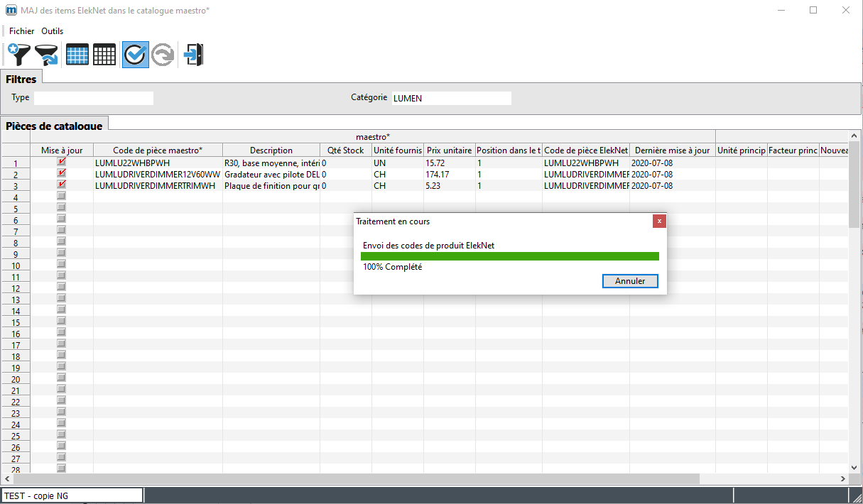Click the Dernière mise à jour column header
863x504 pixels.
click(x=672, y=150)
